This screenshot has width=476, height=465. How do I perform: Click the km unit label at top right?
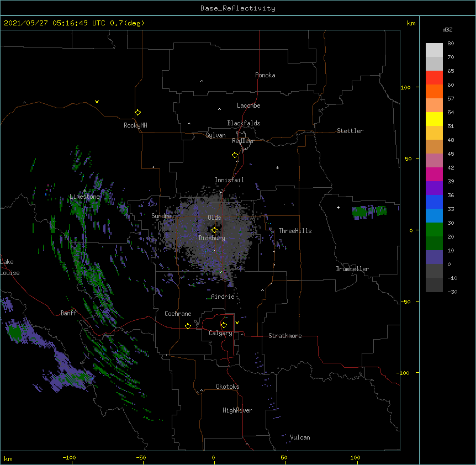[411, 23]
